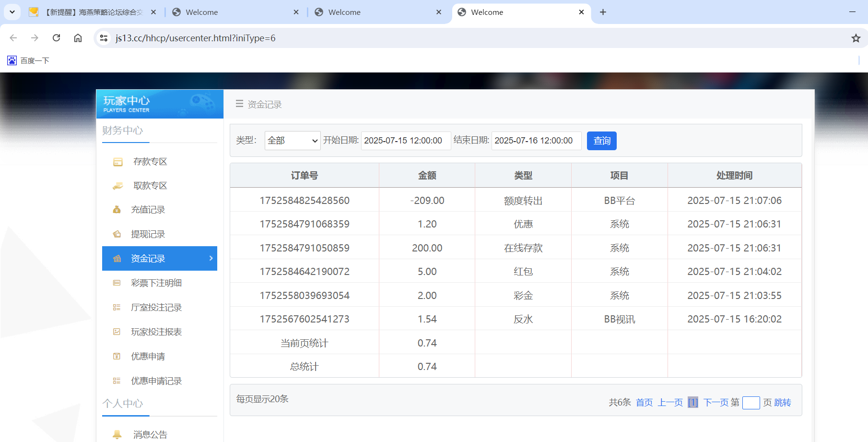Screen dimensions: 868x442
Task: Click the hamburger icon beside 资金记录 header
Action: pyautogui.click(x=239, y=104)
